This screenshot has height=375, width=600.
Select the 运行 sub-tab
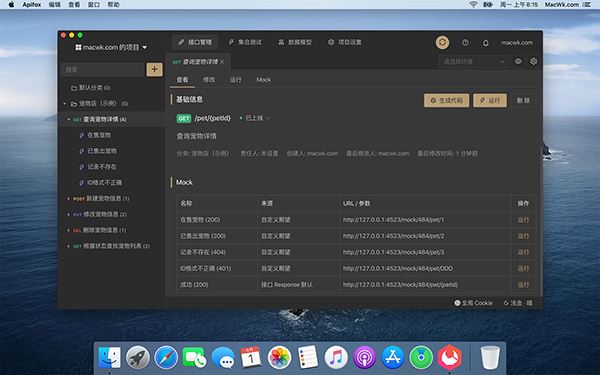(236, 80)
